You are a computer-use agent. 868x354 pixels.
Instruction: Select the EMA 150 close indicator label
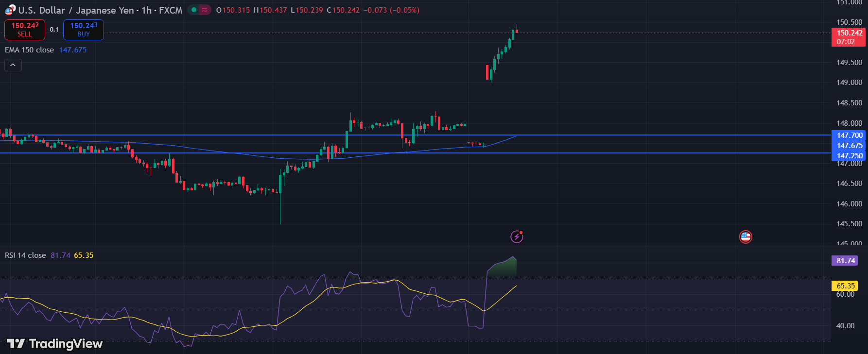click(29, 50)
